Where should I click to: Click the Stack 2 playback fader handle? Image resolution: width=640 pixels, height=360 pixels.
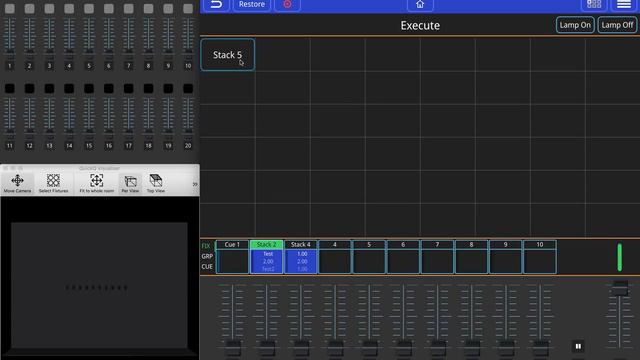point(267,349)
